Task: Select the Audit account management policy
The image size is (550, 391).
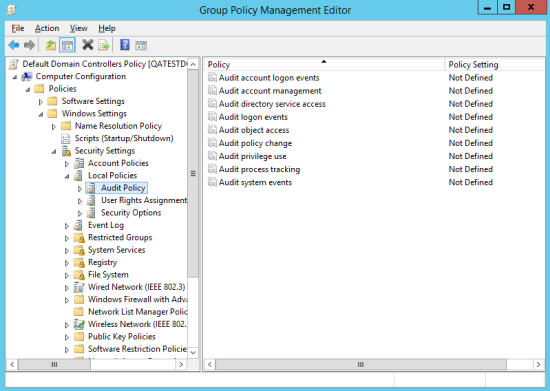Action: pos(270,91)
